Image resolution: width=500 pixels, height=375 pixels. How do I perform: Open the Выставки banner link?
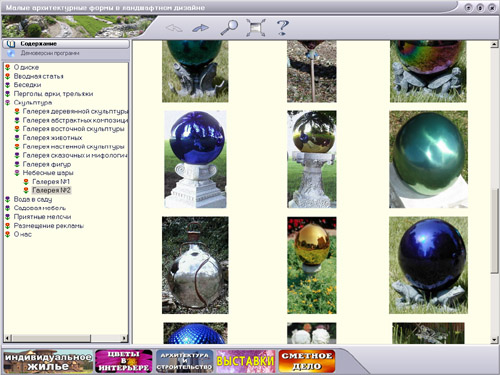point(246,361)
